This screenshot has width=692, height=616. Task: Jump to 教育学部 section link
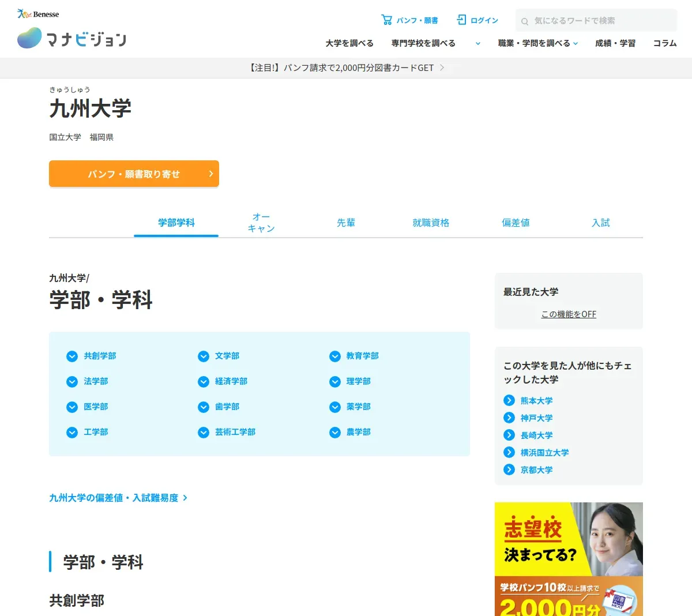[363, 356]
